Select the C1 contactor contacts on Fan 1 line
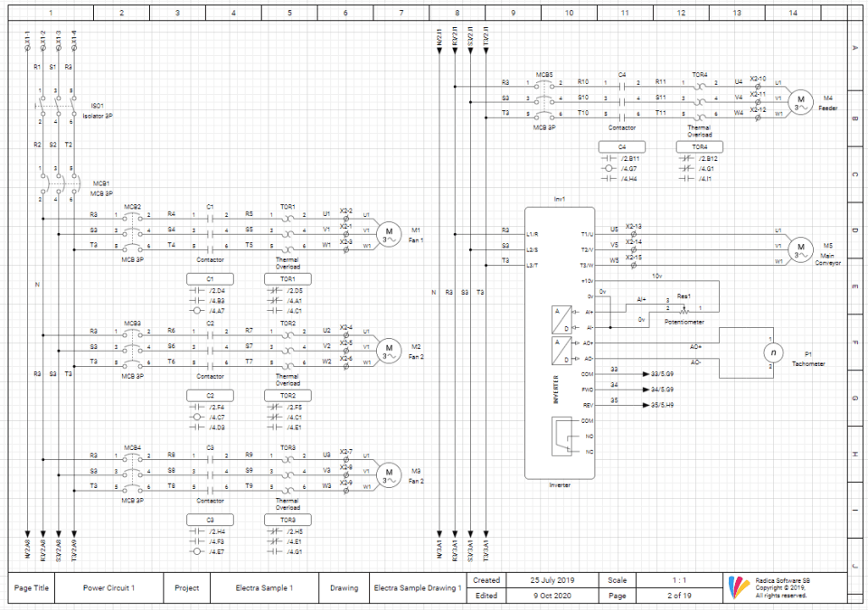 [210, 234]
